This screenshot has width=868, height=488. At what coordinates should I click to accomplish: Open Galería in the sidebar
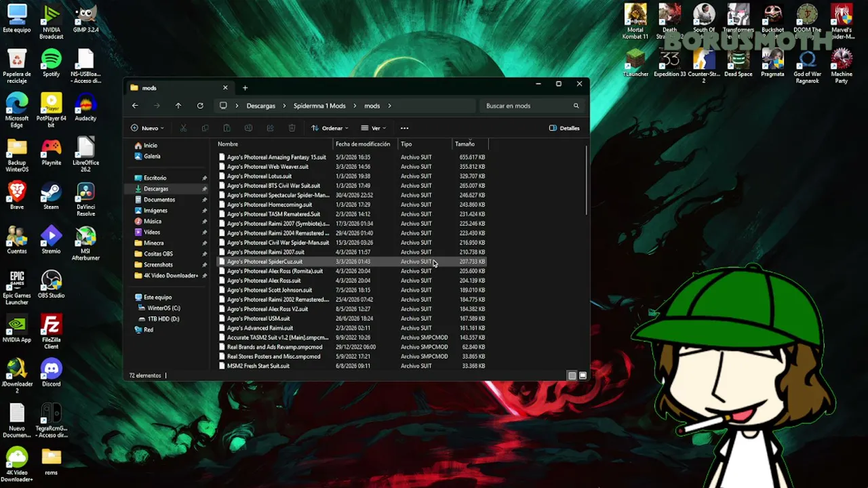(152, 156)
